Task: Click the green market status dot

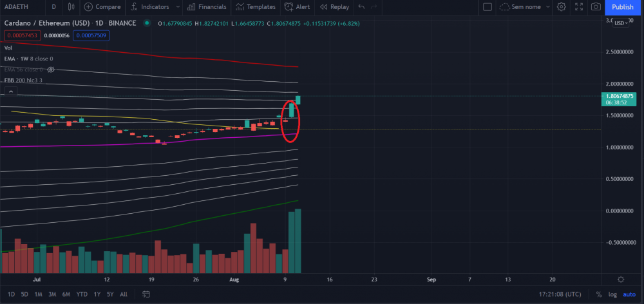Action: [147, 23]
